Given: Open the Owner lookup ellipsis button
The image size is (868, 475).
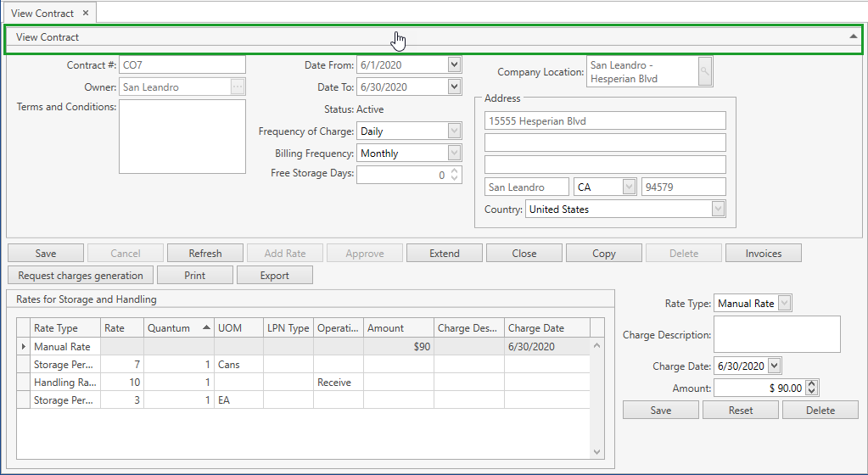Looking at the screenshot, I should click(x=238, y=87).
